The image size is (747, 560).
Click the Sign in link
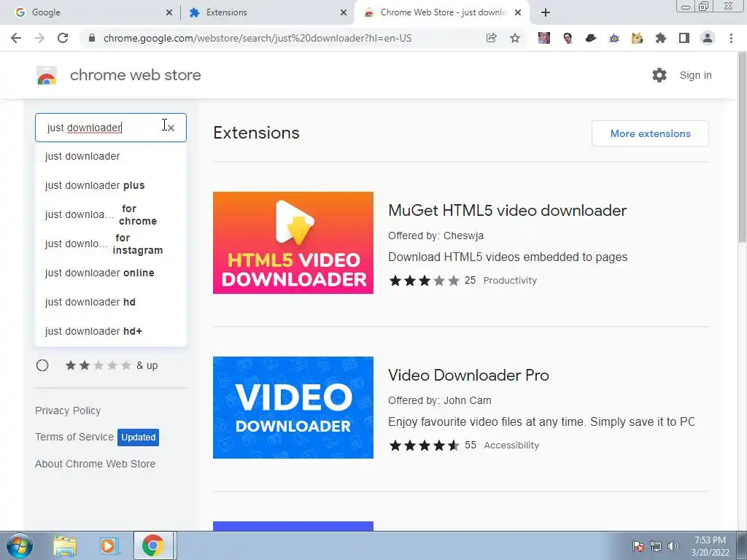point(695,75)
